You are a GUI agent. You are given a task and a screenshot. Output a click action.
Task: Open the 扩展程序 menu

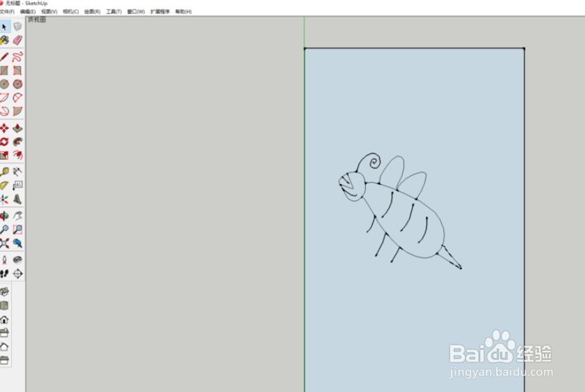160,12
